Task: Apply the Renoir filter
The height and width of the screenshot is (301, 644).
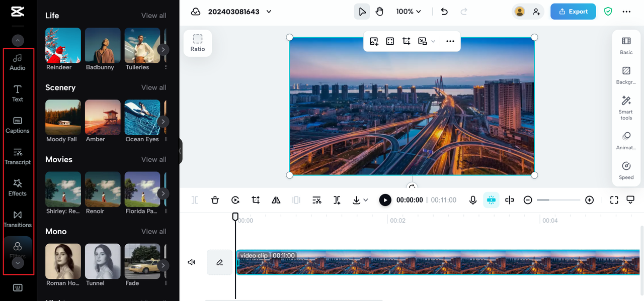Action: click(103, 193)
